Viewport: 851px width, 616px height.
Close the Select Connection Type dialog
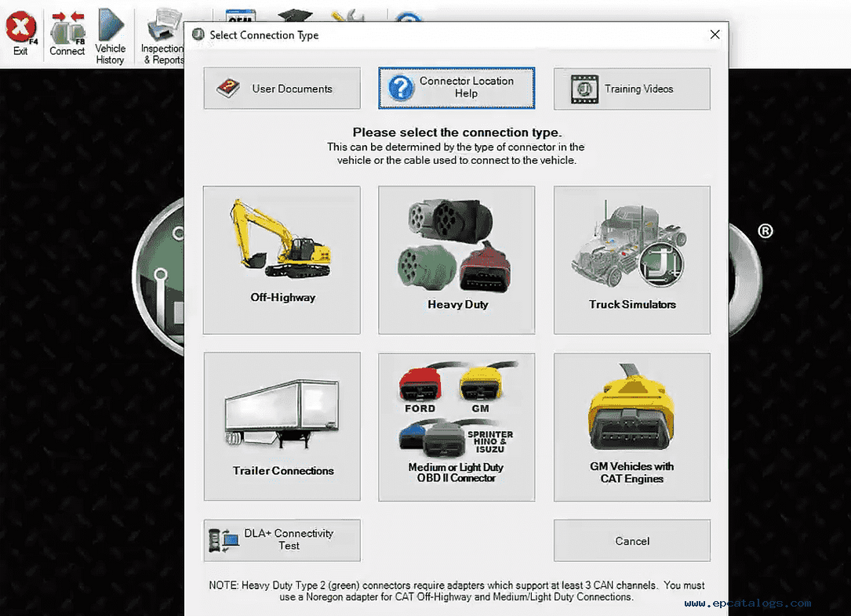715,34
